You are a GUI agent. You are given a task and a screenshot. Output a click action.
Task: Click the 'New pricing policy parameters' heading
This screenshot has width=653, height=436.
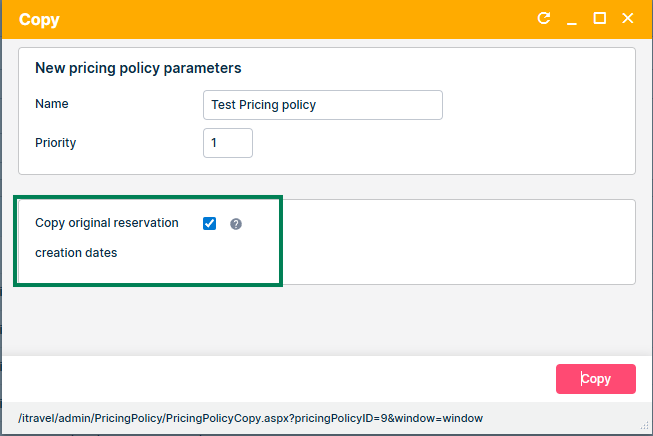(138, 69)
